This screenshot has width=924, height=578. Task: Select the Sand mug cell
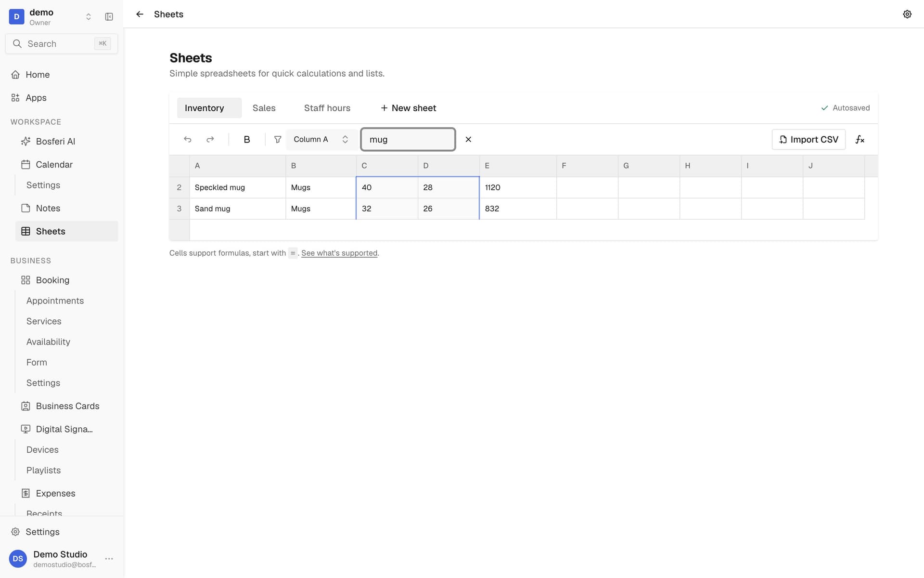tap(238, 209)
